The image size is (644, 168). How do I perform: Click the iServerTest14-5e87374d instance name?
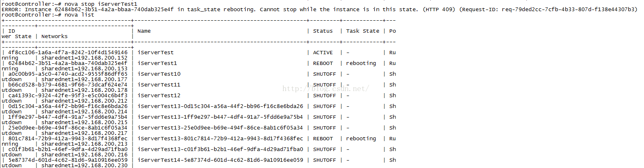(220, 160)
